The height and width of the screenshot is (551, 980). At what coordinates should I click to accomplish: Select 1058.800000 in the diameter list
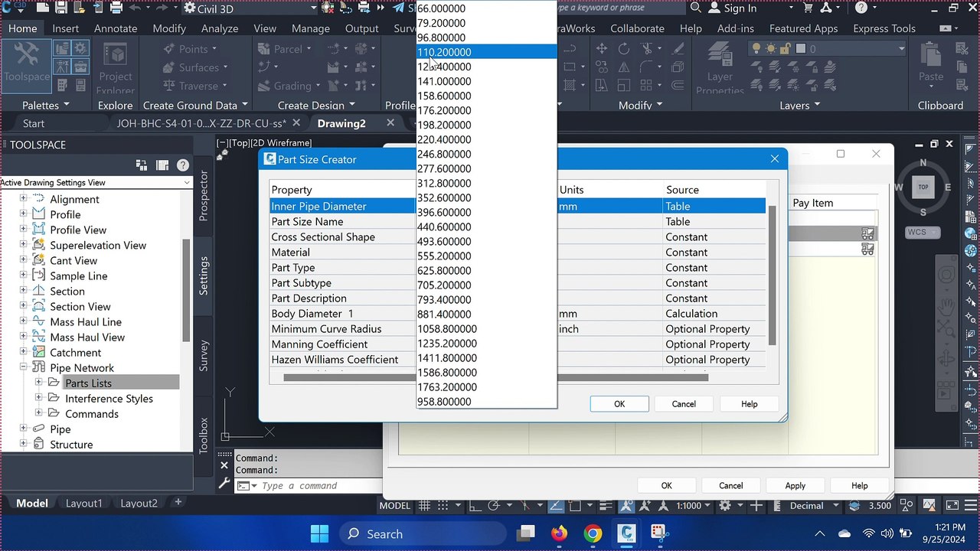click(486, 328)
